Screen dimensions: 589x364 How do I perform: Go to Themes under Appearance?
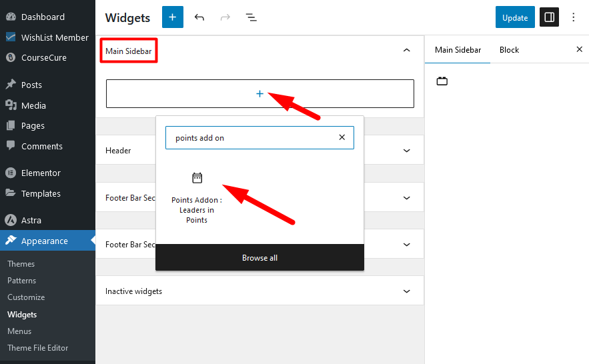point(21,264)
